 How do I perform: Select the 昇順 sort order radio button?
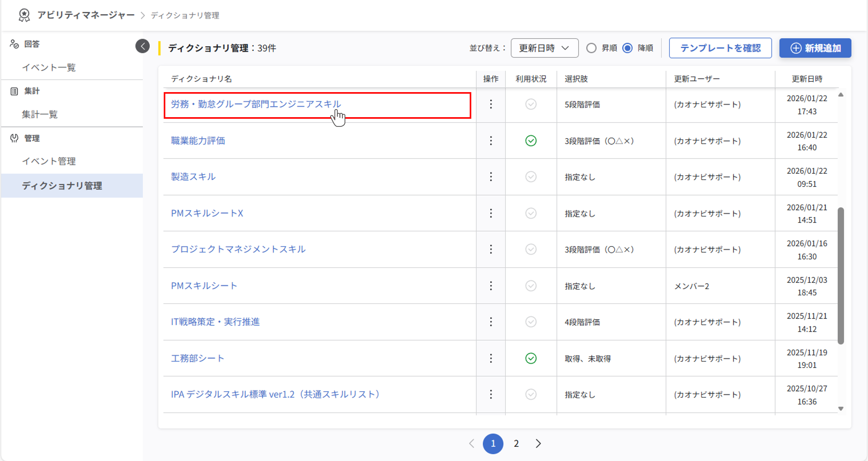click(x=591, y=48)
